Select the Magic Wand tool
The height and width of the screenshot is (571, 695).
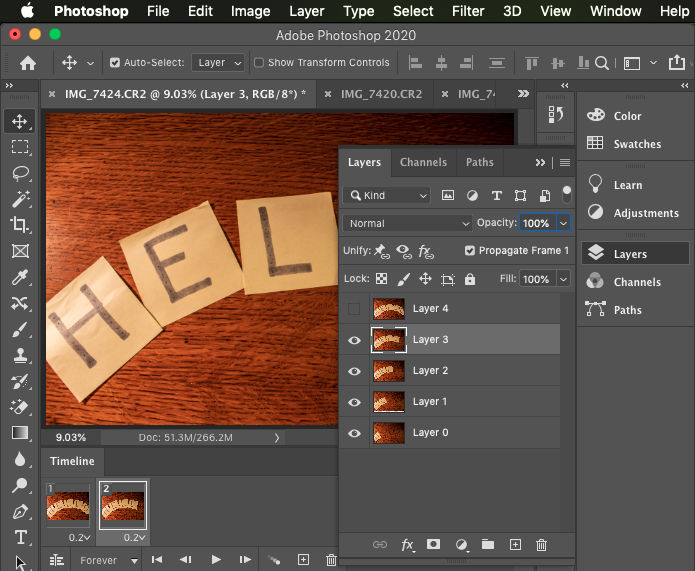19,199
